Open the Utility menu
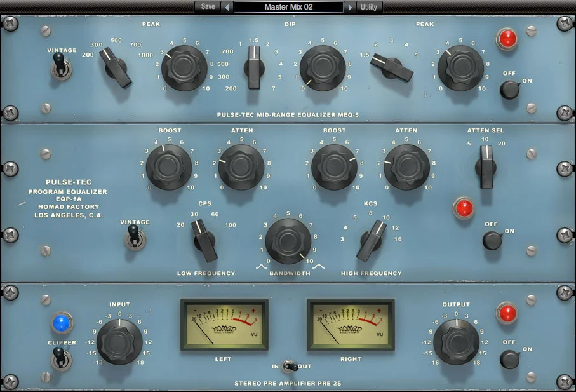 coord(368,7)
